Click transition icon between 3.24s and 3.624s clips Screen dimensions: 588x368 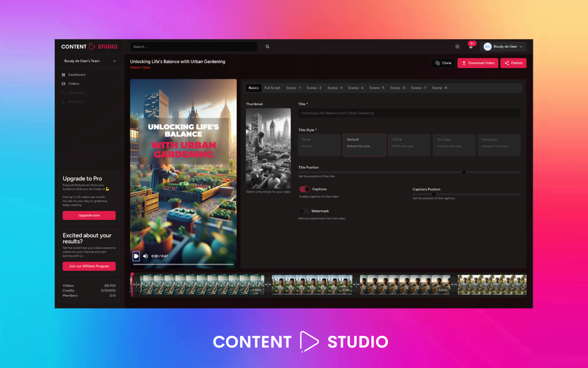pyautogui.click(x=356, y=284)
